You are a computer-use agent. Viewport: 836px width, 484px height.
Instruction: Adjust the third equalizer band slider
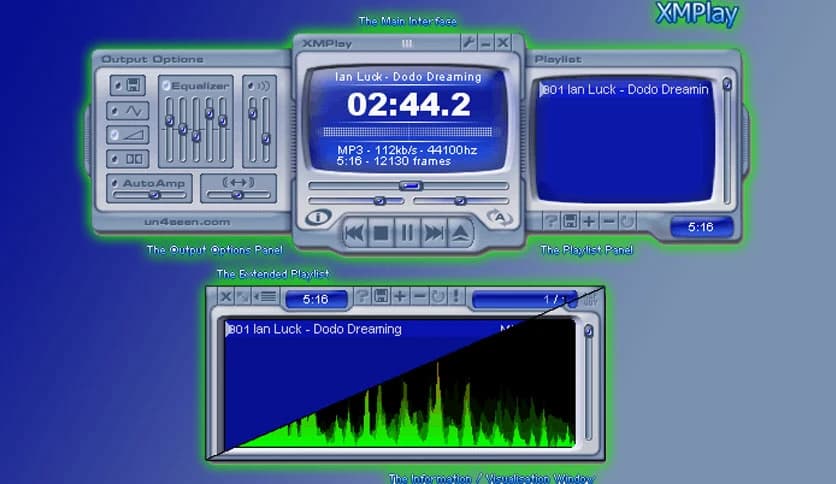[x=196, y=130]
